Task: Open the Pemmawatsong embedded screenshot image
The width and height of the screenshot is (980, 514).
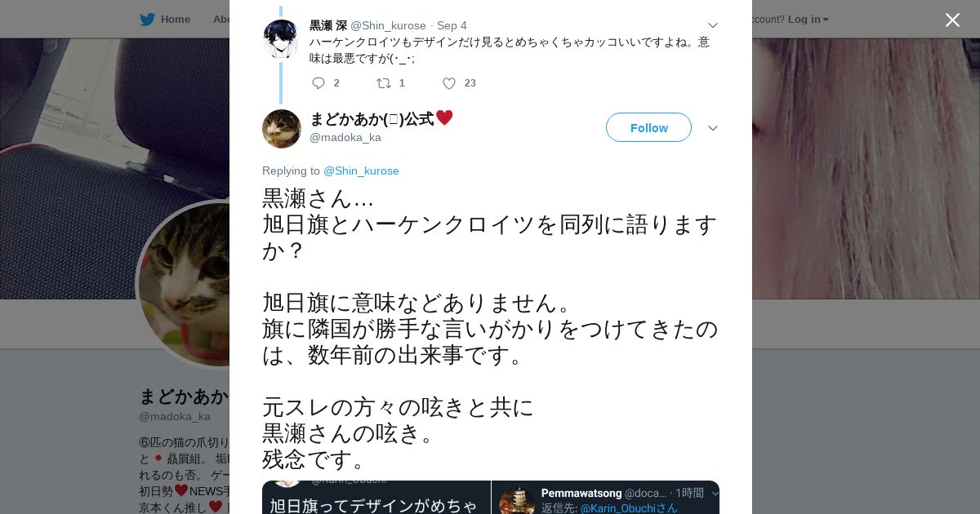Action: (x=606, y=497)
